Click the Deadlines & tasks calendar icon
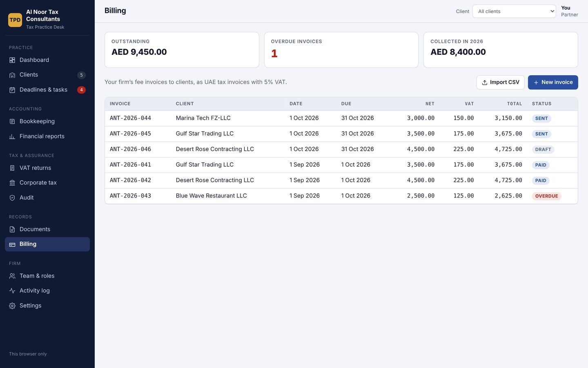 click(12, 90)
